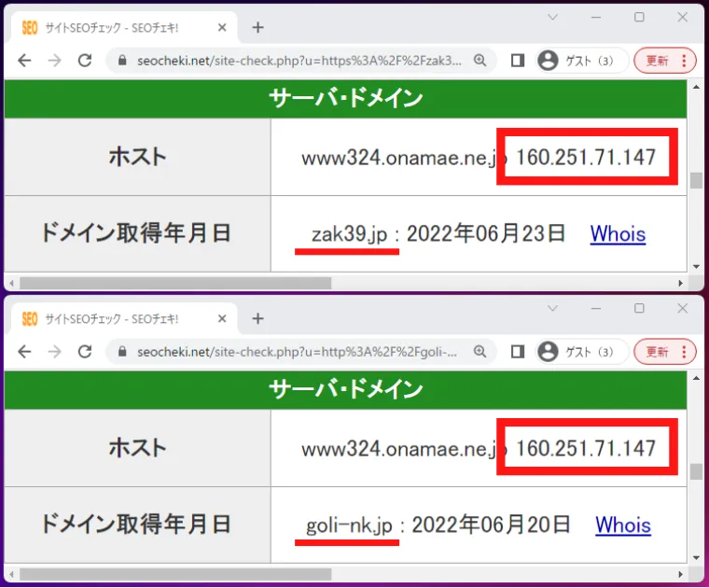Viewport: 709px width, 588px height.
Task: Select the サイトSEOチェック tab in the bottom window
Action: pyautogui.click(x=112, y=319)
